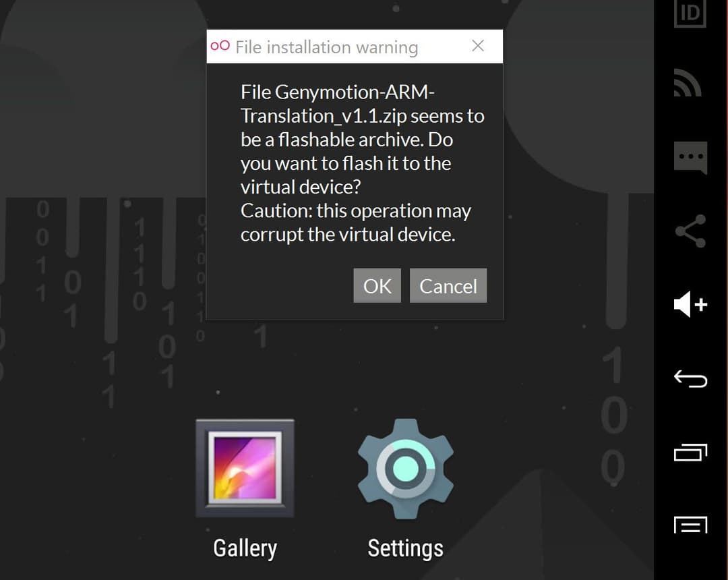Launch the Gallery app
Screen dimensions: 728x580
pyautogui.click(x=245, y=467)
